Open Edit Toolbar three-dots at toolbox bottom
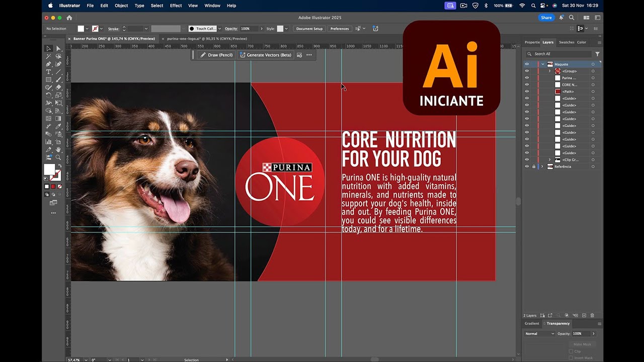Screen dimensions: 644x362 tap(53, 213)
